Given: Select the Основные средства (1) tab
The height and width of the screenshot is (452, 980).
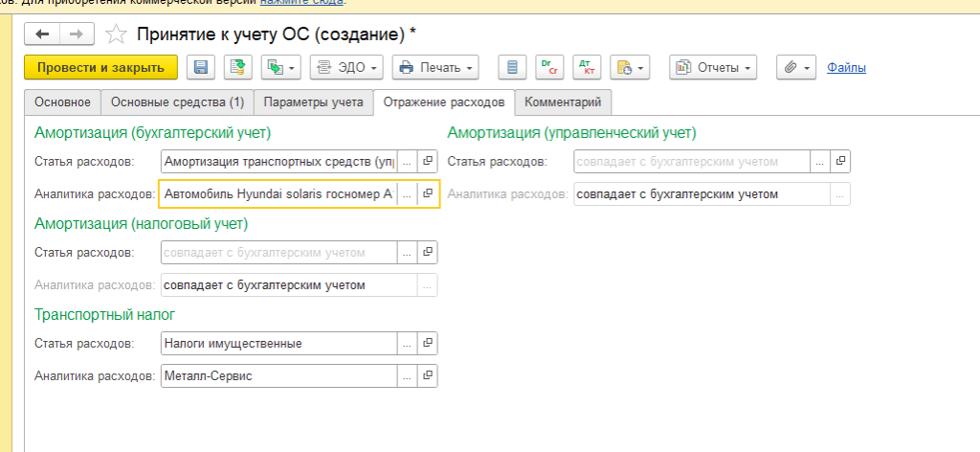Looking at the screenshot, I should click(x=177, y=102).
